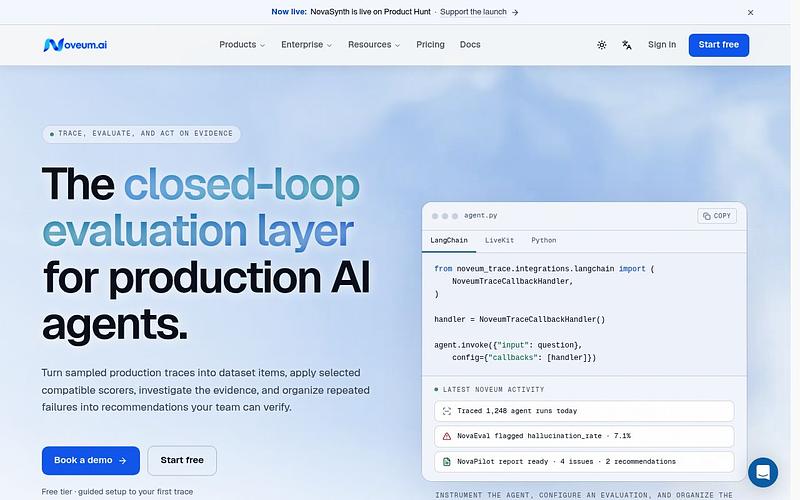The height and width of the screenshot is (500, 800).
Task: Click the 'Now live:' banner label
Action: (x=289, y=12)
